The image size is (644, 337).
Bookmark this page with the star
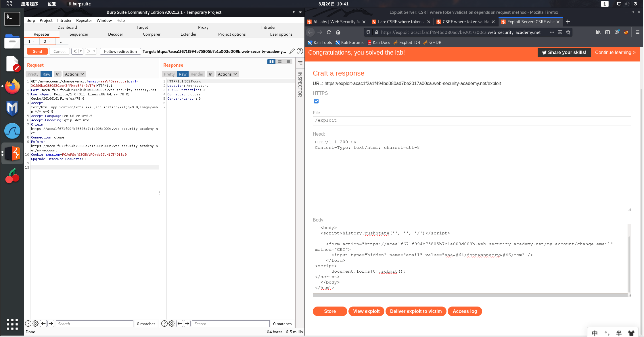pos(568,32)
